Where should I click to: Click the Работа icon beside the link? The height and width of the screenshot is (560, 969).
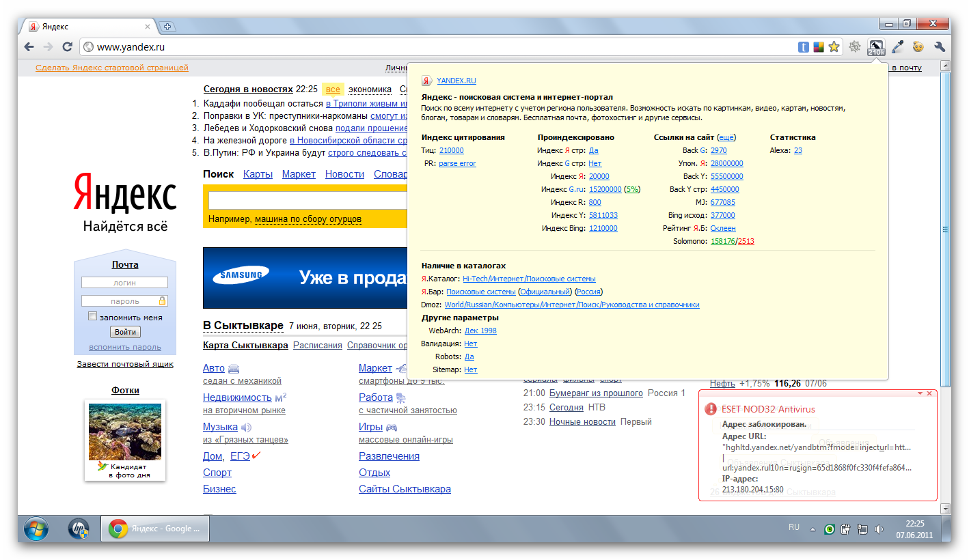[401, 397]
